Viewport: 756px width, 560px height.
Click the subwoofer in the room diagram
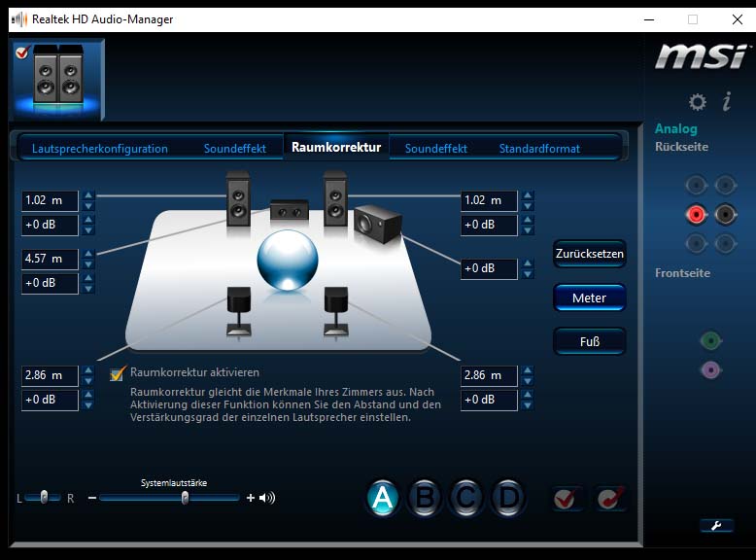pos(378,224)
